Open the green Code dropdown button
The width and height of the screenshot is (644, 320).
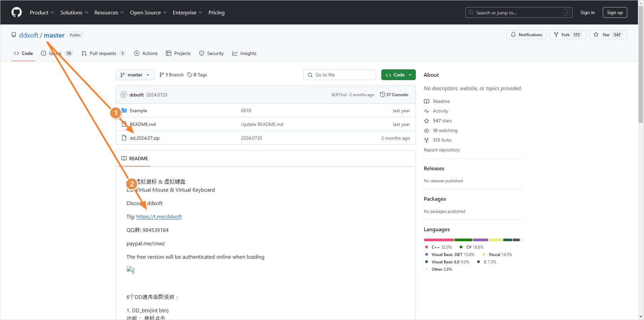coord(398,75)
